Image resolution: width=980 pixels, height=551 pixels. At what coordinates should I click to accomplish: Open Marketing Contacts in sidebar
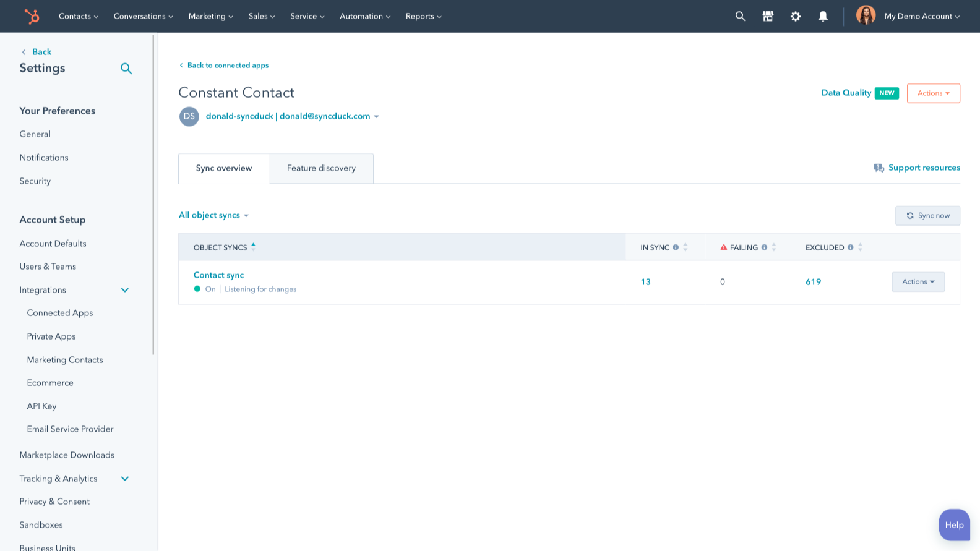pos(65,360)
